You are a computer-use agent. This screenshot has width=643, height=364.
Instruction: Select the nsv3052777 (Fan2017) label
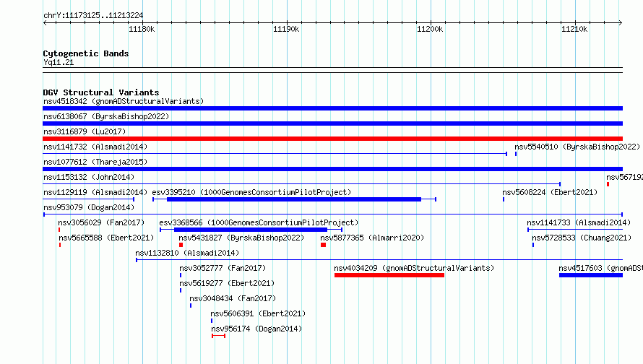(x=223, y=268)
